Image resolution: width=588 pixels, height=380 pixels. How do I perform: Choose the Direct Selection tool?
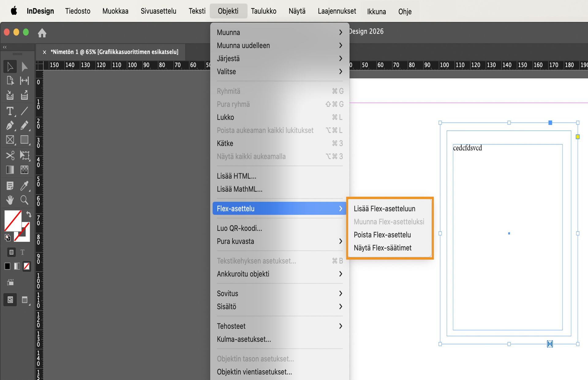(24, 66)
